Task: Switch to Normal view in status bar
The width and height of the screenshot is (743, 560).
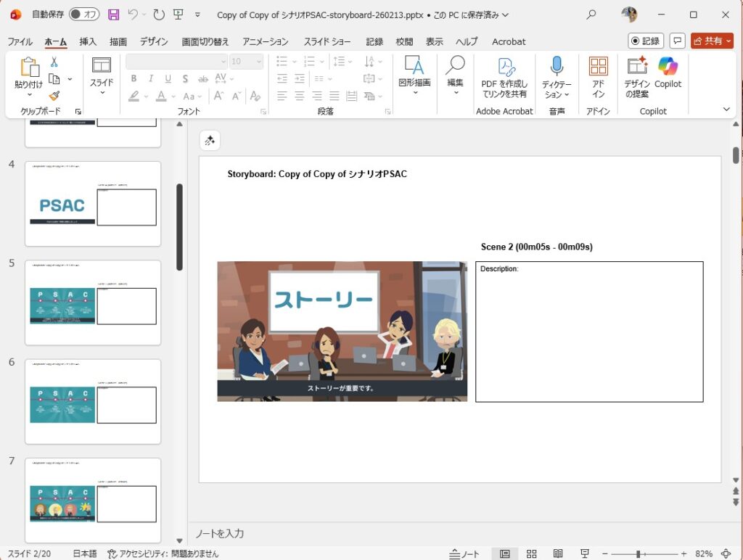Action: coord(505,553)
